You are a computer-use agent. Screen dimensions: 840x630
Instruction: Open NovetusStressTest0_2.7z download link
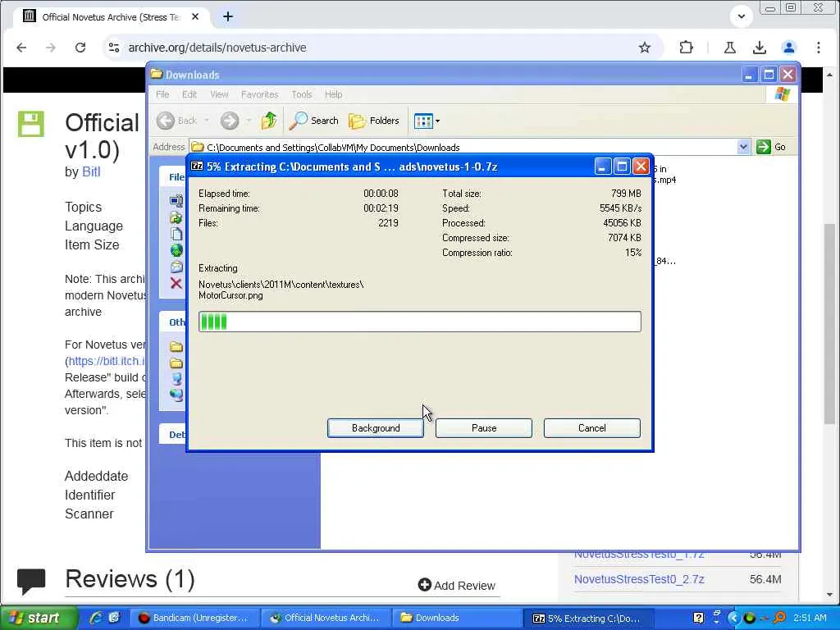coord(639,579)
